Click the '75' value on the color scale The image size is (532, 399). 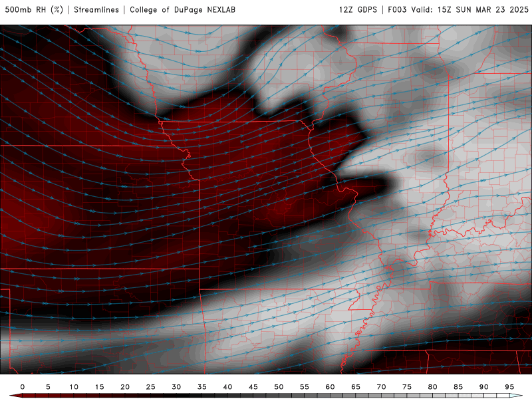[407, 387]
